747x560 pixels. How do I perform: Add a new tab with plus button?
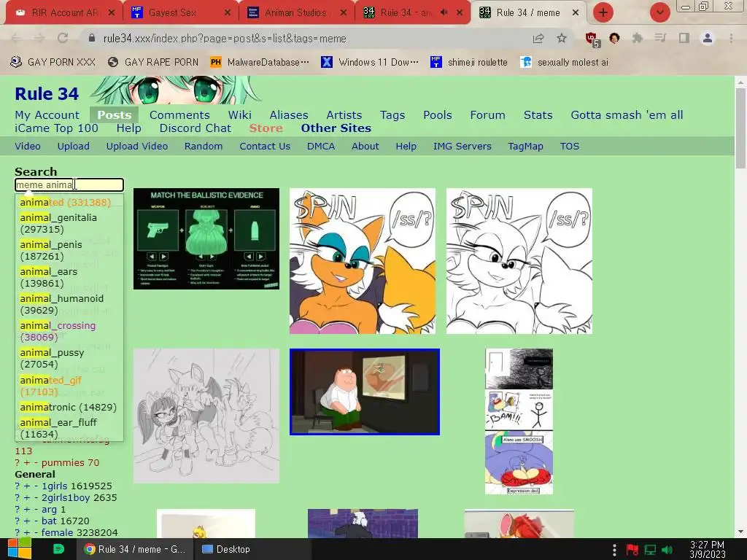(x=603, y=12)
